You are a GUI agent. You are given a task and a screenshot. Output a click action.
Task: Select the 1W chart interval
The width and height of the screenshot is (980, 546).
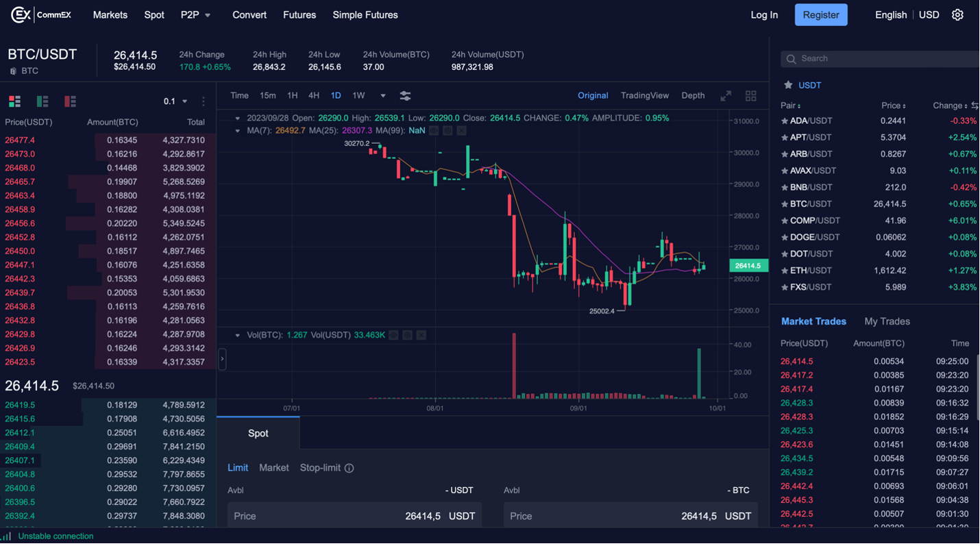tap(358, 96)
